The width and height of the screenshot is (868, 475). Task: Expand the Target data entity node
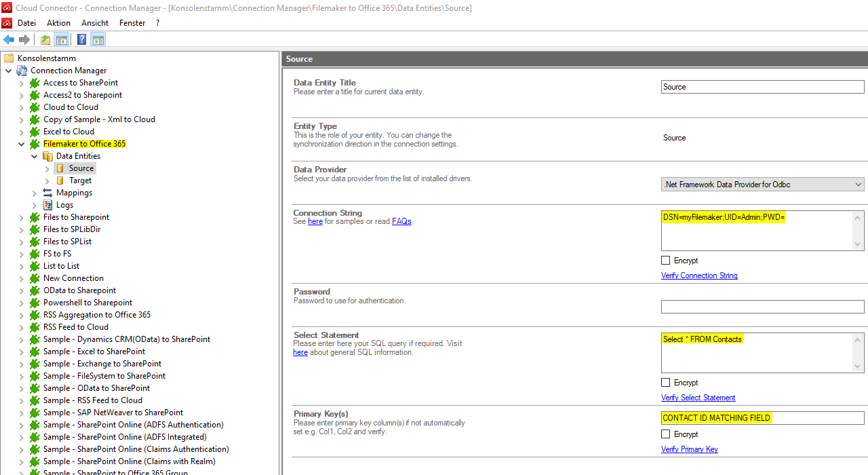click(47, 180)
